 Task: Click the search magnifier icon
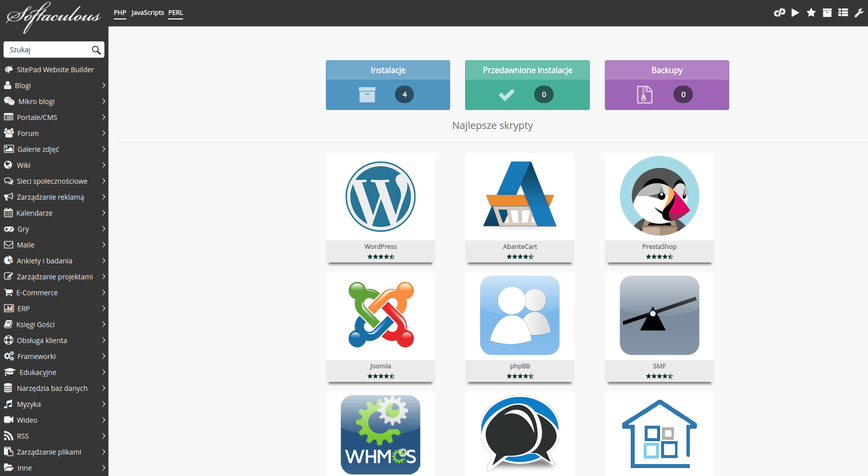pyautogui.click(x=96, y=50)
